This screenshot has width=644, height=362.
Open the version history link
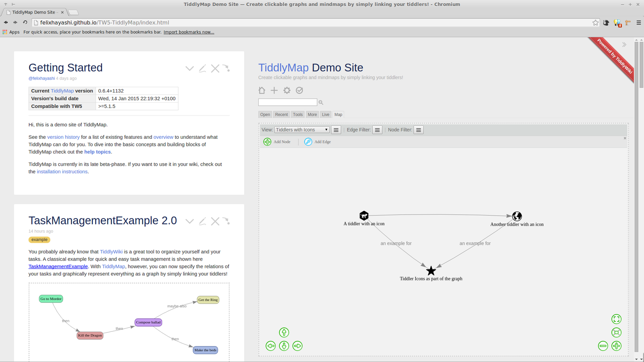[x=64, y=137]
